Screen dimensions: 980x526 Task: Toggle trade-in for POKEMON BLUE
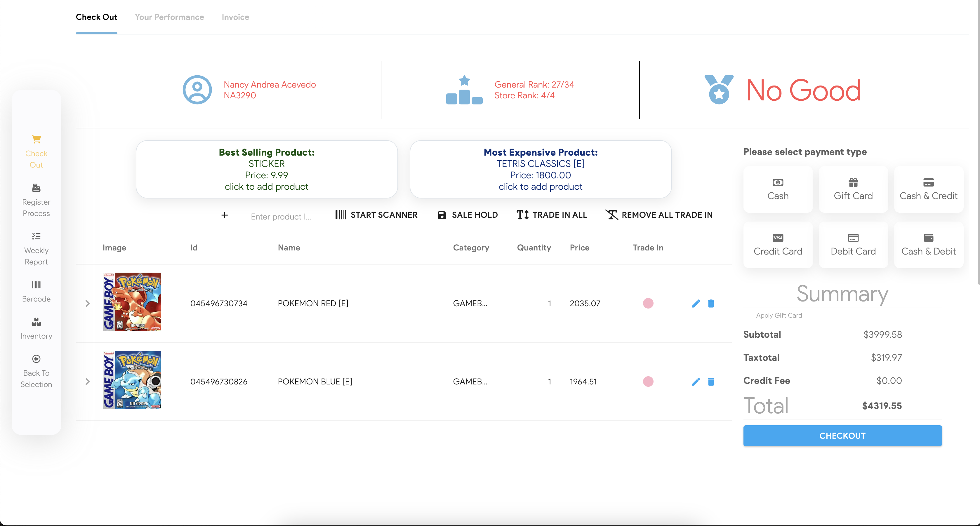coord(648,382)
